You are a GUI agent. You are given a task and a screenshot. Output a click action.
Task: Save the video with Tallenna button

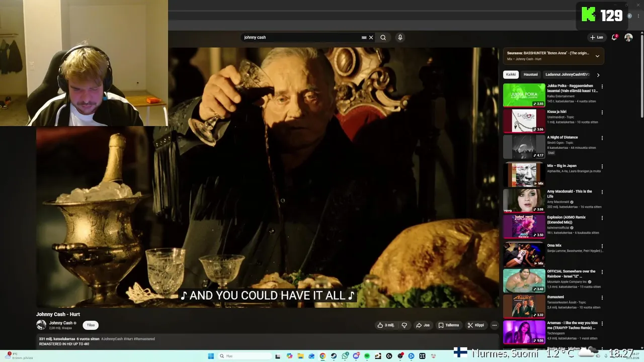coord(448,325)
